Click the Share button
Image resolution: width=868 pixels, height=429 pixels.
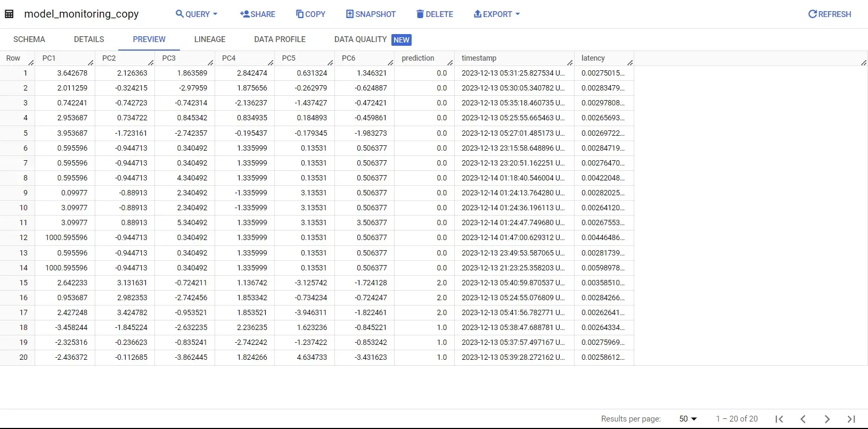tap(258, 14)
